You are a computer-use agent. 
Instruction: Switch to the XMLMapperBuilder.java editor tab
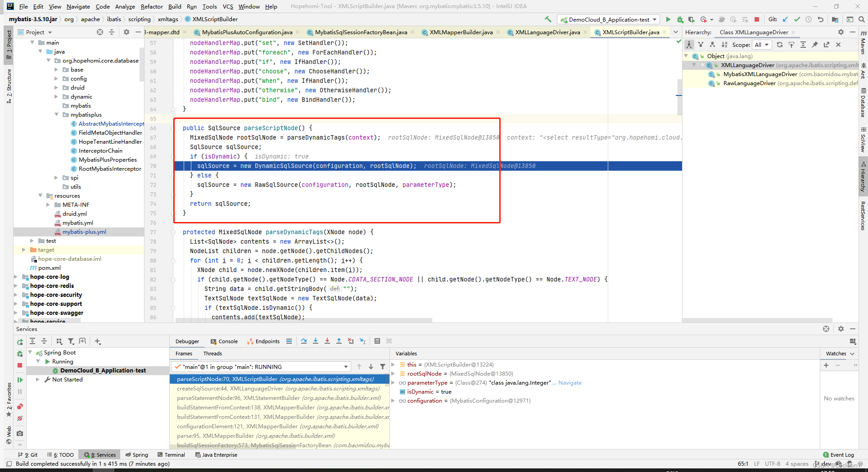461,32
